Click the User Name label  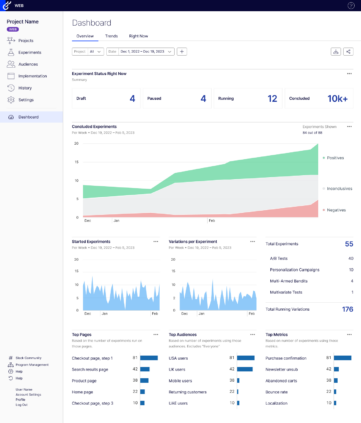pyautogui.click(x=24, y=389)
